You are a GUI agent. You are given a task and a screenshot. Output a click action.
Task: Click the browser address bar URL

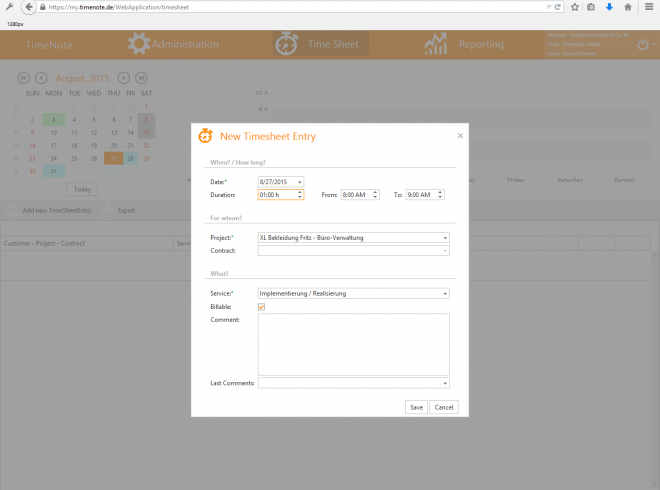pos(200,7)
